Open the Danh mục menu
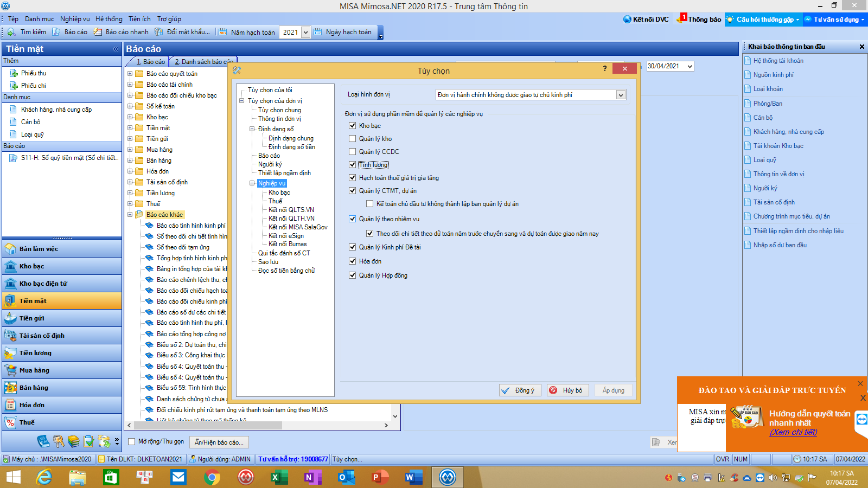868x488 pixels. [40, 19]
